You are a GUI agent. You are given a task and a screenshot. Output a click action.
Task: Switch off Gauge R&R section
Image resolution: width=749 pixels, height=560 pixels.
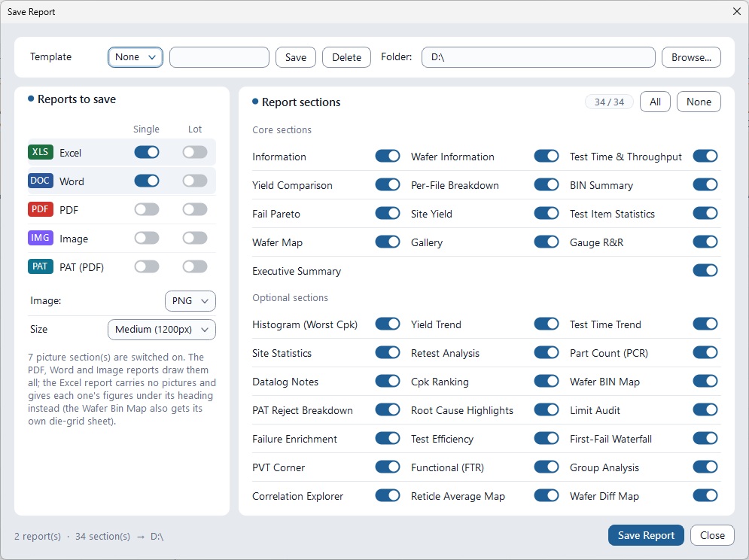click(705, 242)
